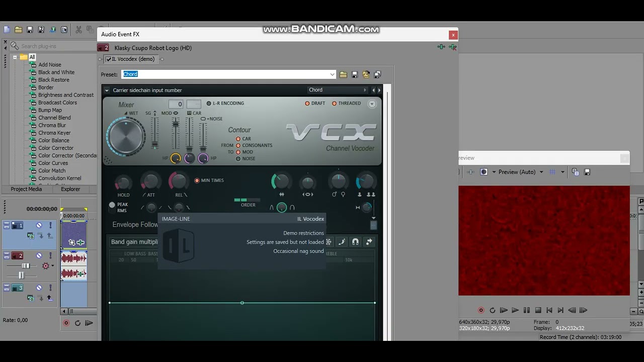Click automation settings gear on track 2
This screenshot has height=362, width=644.
[x=46, y=265]
